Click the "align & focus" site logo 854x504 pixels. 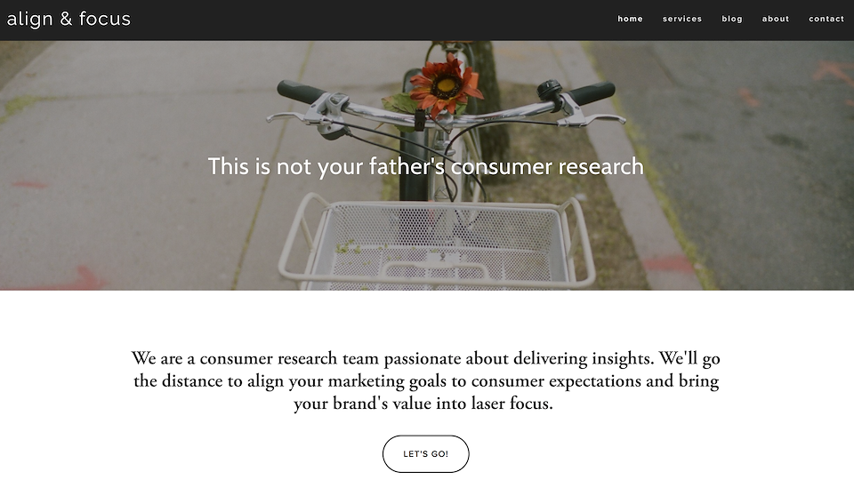(x=68, y=19)
